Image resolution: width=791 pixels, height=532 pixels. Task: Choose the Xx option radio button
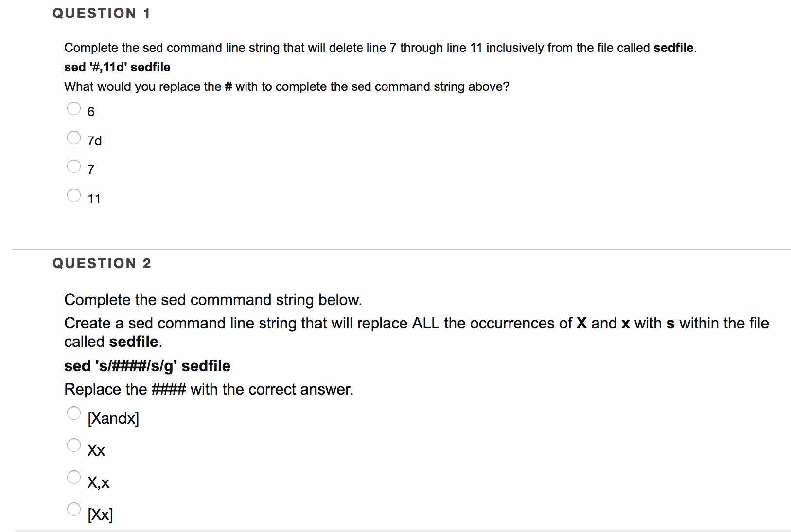tap(74, 445)
